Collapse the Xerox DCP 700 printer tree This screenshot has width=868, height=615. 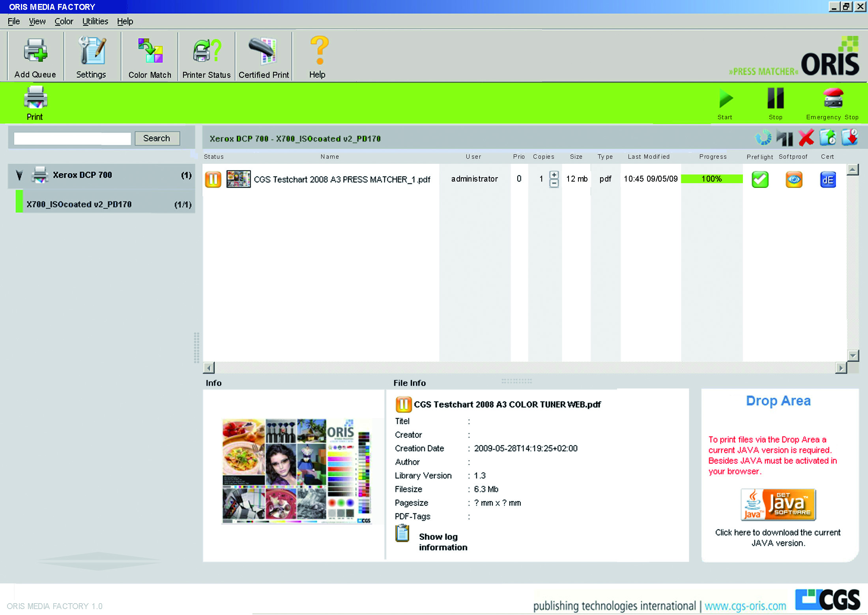click(x=19, y=175)
